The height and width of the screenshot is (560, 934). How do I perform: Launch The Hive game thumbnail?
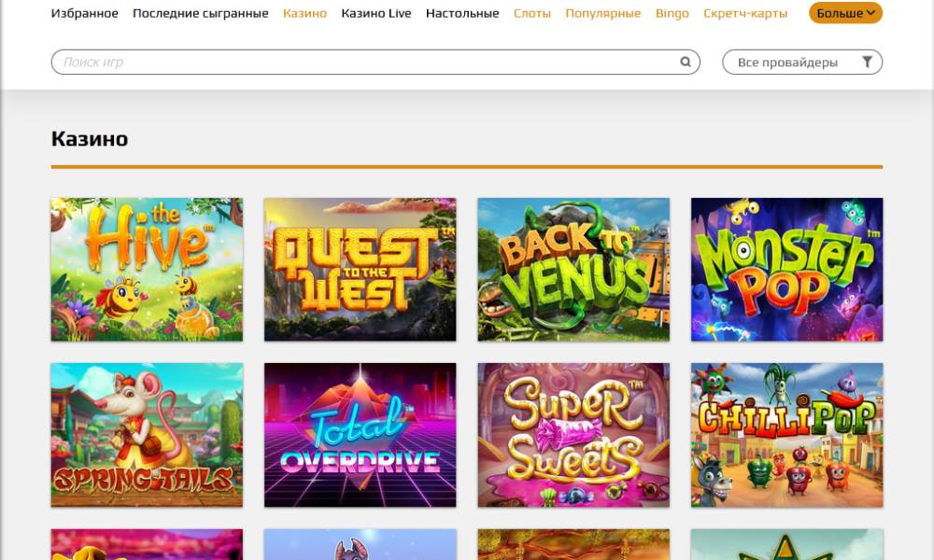point(148,270)
